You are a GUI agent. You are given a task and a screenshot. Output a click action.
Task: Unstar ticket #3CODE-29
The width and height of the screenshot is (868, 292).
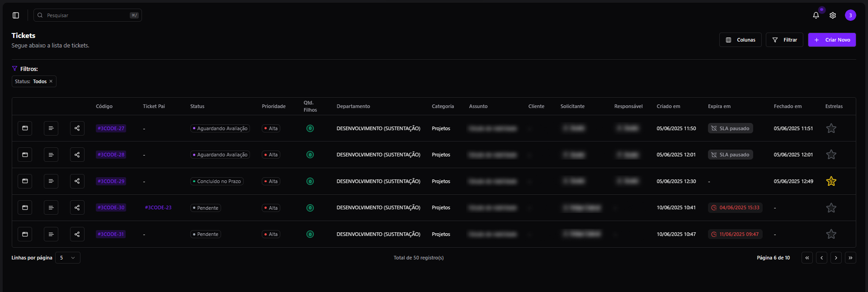pos(831,181)
